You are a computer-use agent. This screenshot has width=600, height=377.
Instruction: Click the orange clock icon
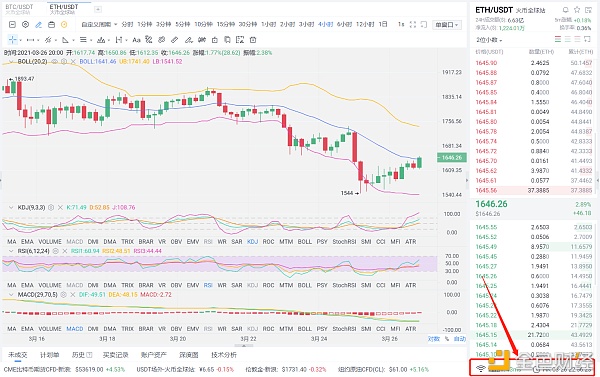click(64, 24)
